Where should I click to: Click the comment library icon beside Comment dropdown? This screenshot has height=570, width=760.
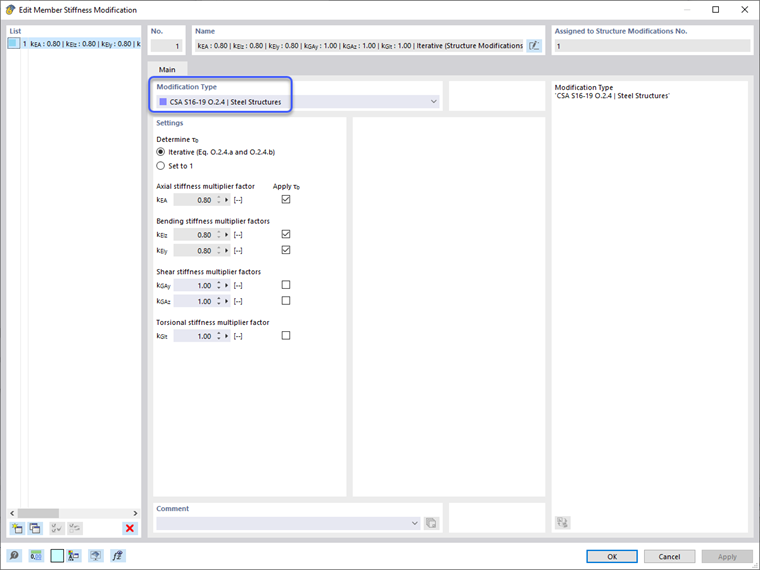(x=431, y=523)
